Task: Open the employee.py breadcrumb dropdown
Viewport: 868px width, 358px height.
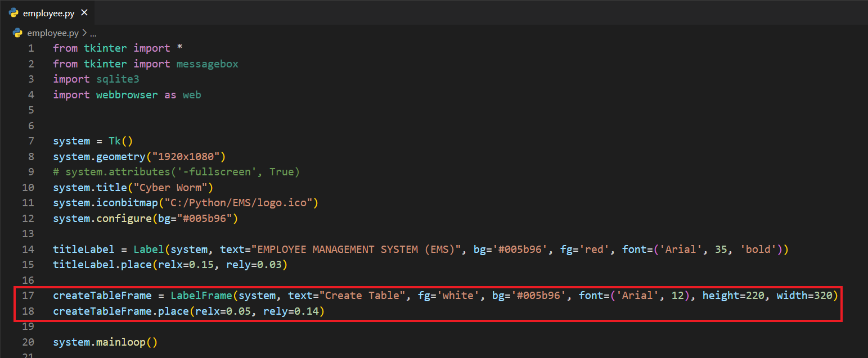Action: tap(53, 33)
